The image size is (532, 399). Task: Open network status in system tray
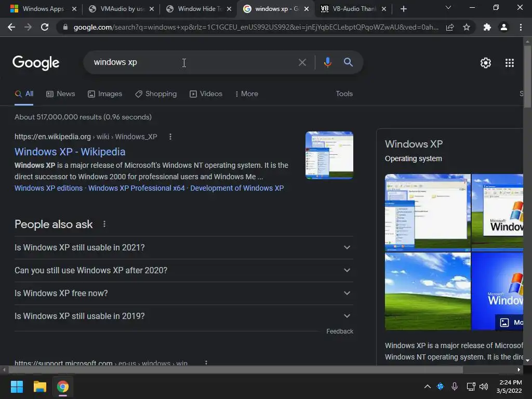point(471,387)
